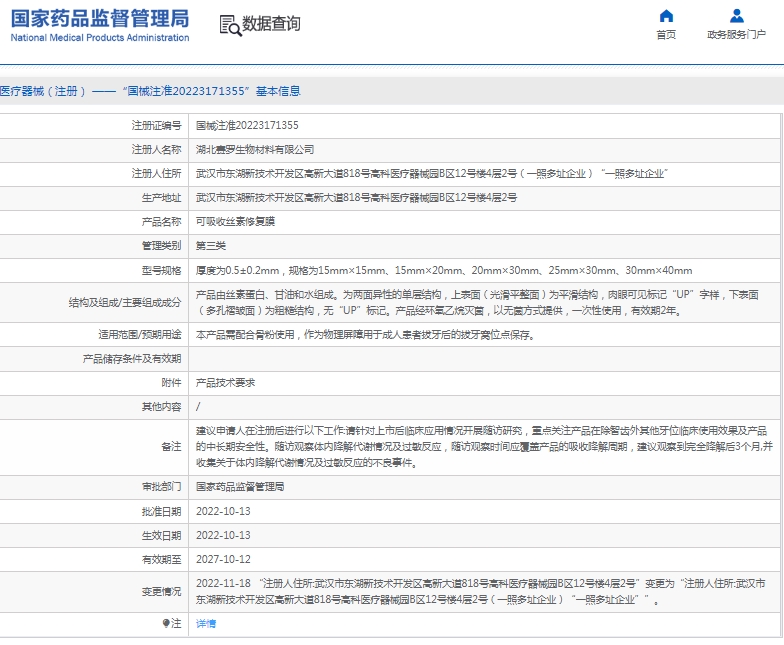Click the 批准日期 value 2022-10-13
The image size is (784, 645).
[223, 511]
